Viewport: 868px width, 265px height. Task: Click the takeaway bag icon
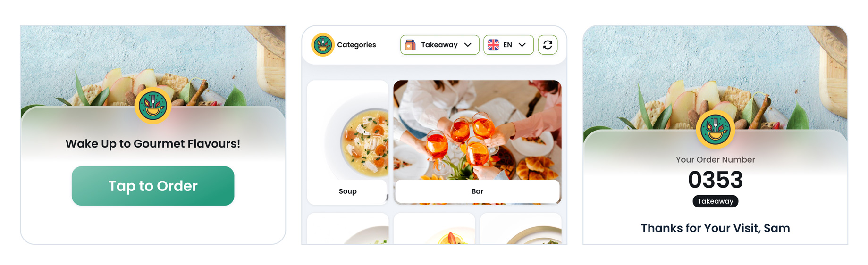pos(410,45)
